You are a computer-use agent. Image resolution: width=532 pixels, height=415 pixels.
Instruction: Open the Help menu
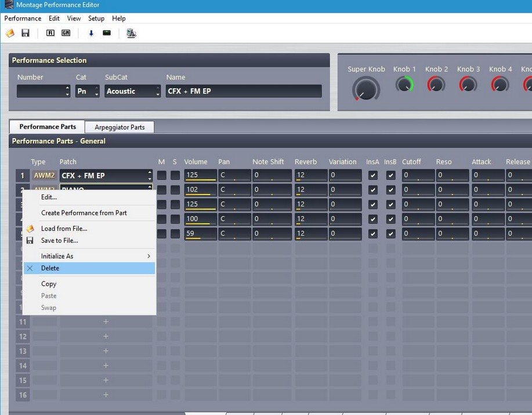tap(119, 19)
